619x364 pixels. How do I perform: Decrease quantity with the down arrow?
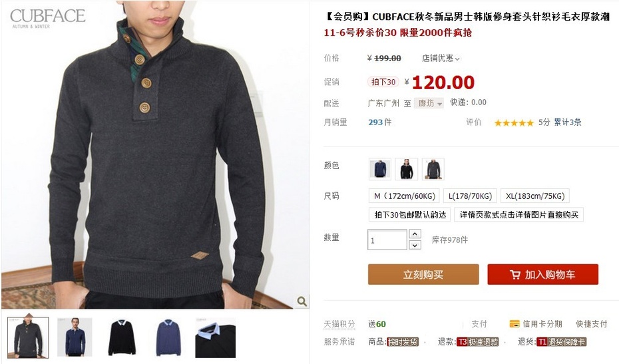[x=415, y=245]
